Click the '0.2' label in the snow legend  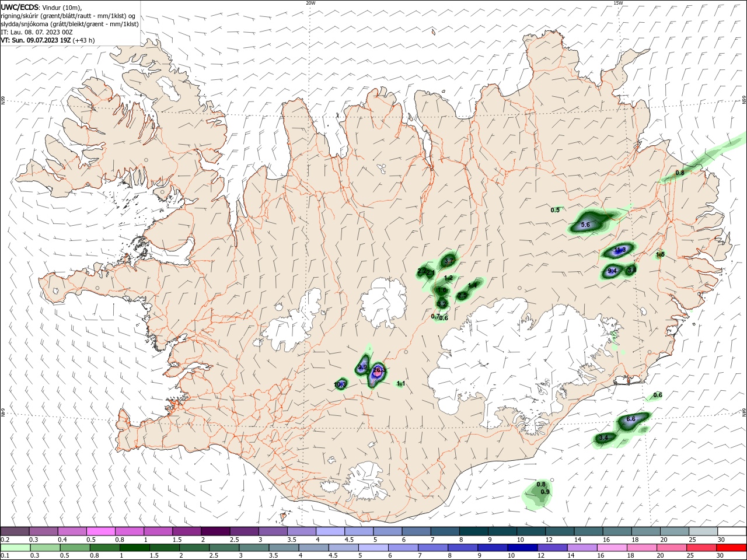[x=5, y=540]
